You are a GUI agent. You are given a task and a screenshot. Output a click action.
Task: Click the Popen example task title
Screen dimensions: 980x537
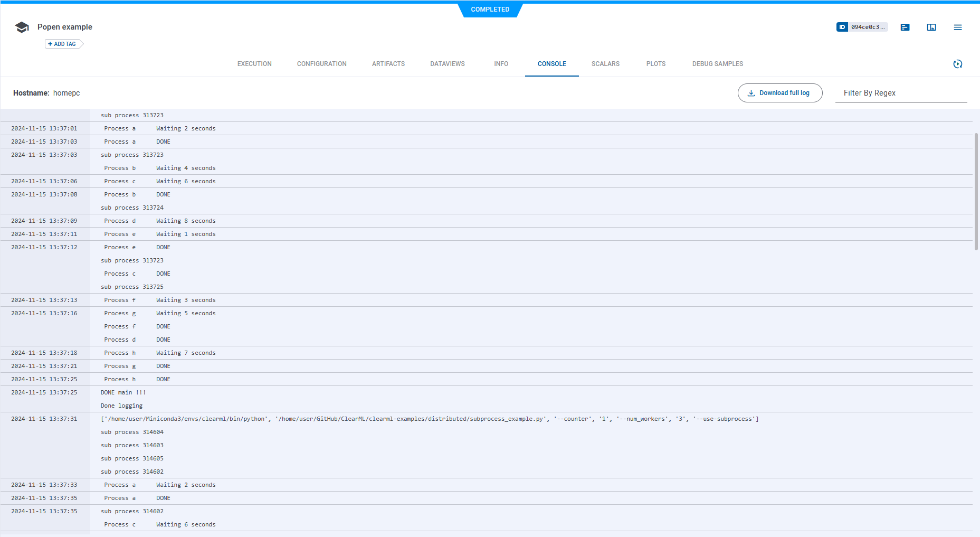(65, 27)
